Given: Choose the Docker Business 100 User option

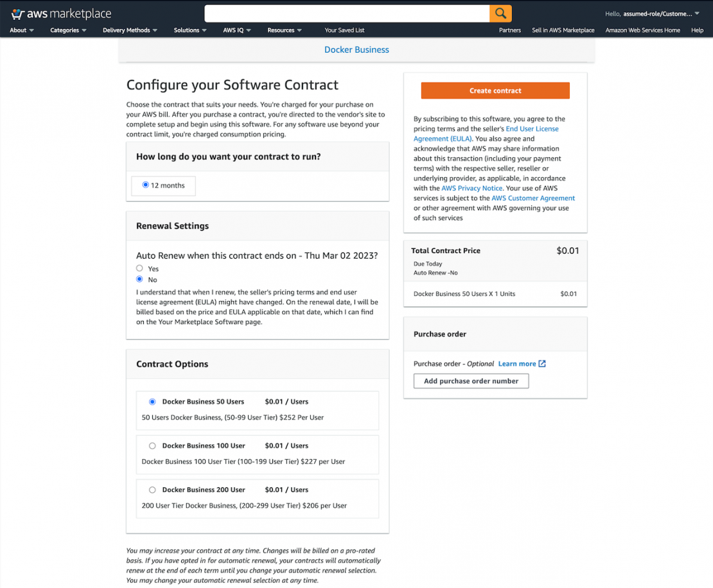Looking at the screenshot, I should [x=152, y=445].
